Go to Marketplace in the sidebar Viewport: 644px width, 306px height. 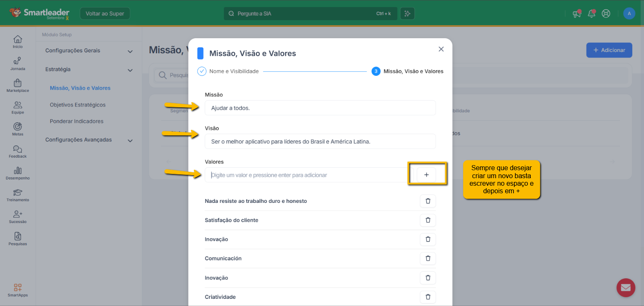(18, 85)
